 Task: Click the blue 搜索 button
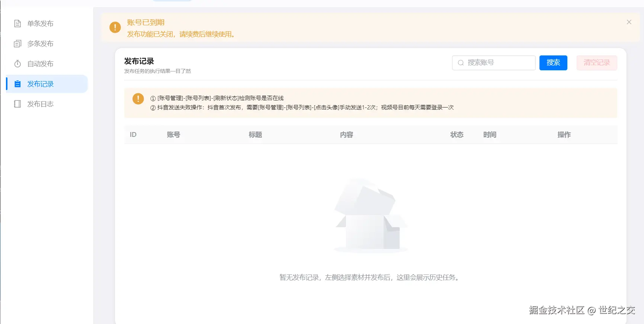(553, 62)
